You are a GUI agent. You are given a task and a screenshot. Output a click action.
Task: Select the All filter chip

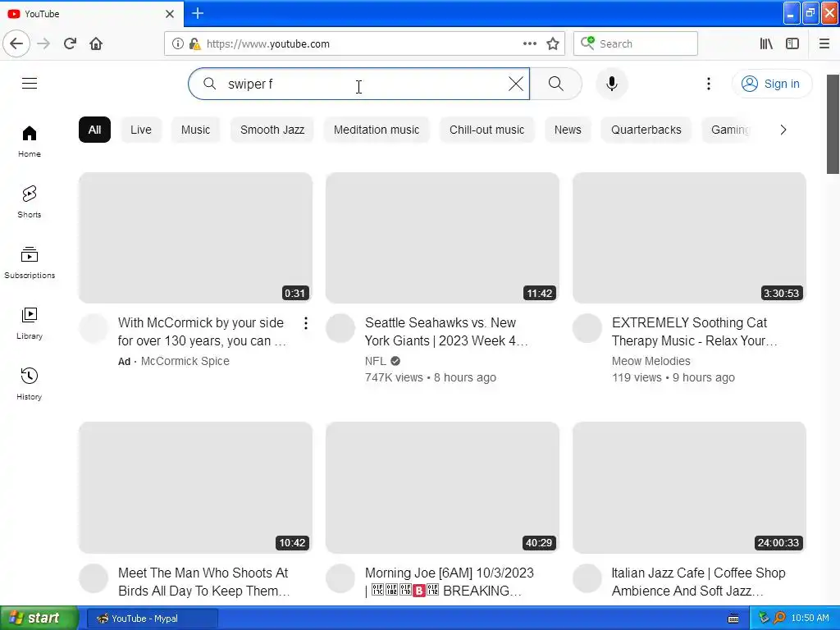point(94,130)
